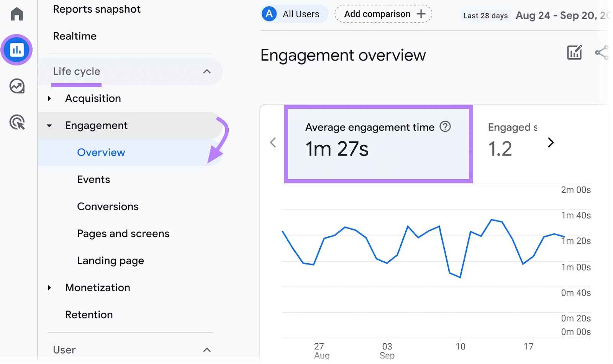613x364 pixels.
Task: Open the Events report
Action: tap(93, 179)
